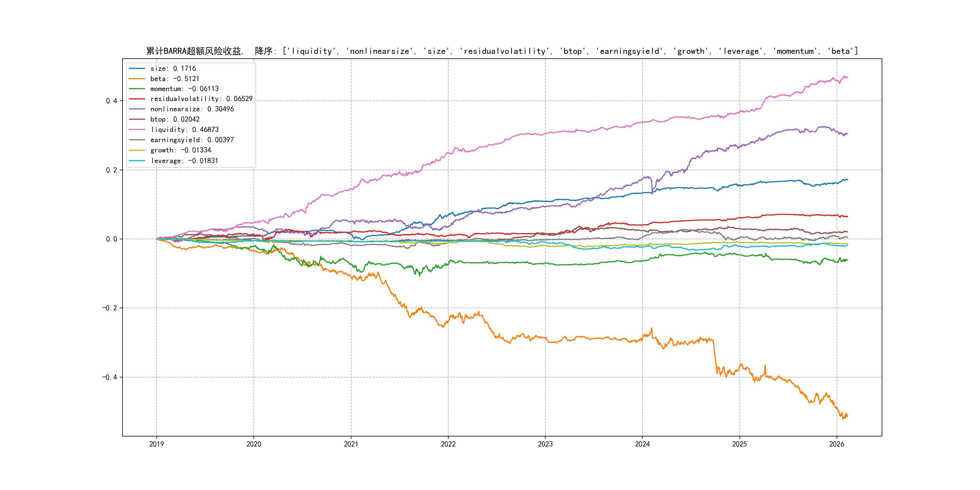Click the momentum legend line swatch
The width and height of the screenshot is (980, 490).
click(x=137, y=89)
